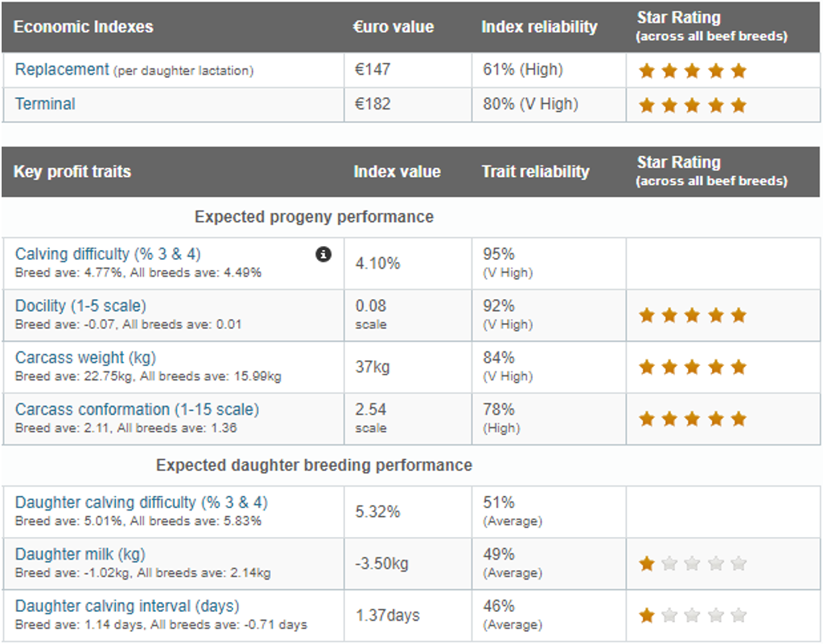Viewport: 823px width, 644px height.
Task: Click the star rating for Carcass weight
Action: click(x=691, y=367)
